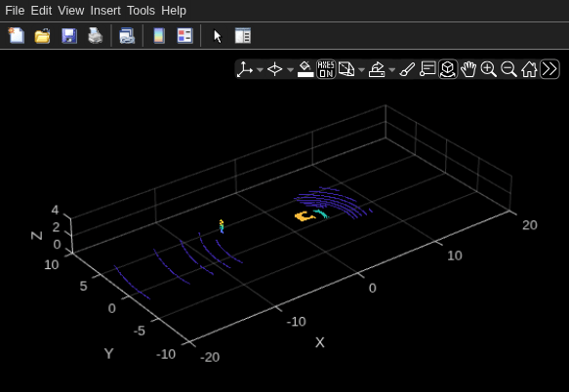569x392 pixels.
Task: Click the Z-axis tick label 2
Action: pos(56,227)
